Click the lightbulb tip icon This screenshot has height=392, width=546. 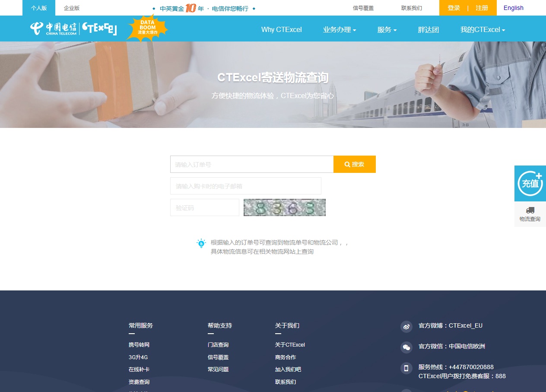coord(201,243)
